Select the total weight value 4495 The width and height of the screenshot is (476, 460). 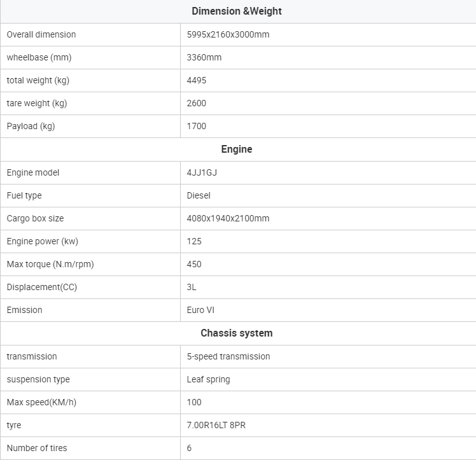(x=197, y=80)
